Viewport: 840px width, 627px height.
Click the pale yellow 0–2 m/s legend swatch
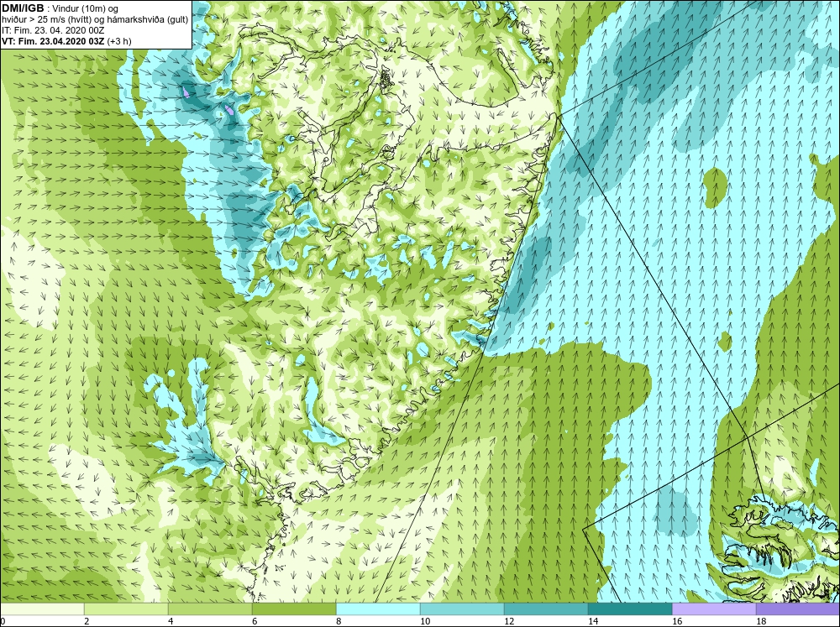pyautogui.click(x=42, y=609)
